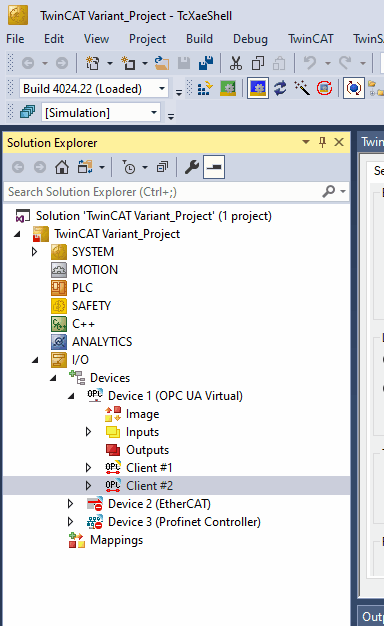The width and height of the screenshot is (384, 626).
Task: Click the Cut scissors icon
Action: pyautogui.click(x=236, y=63)
